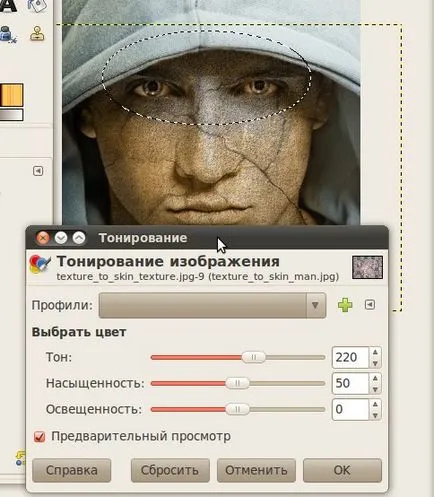Expand the Профили dropdown

[x=212, y=305]
